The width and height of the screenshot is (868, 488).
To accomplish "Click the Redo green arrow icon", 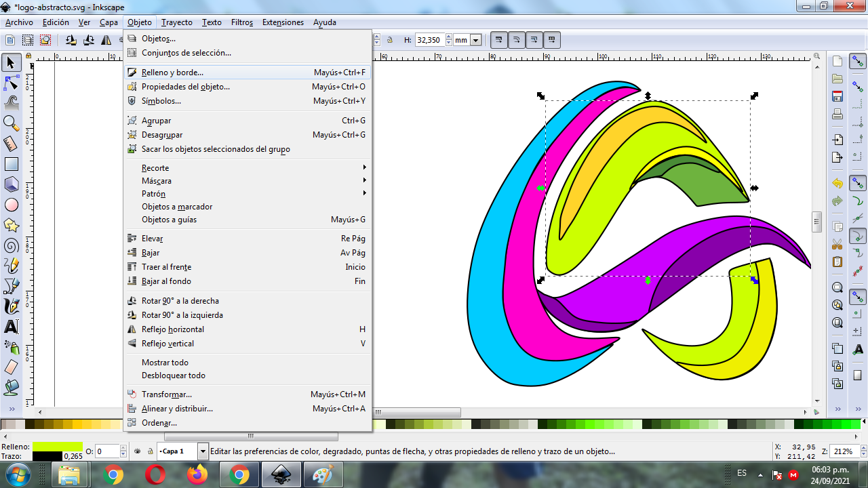I will [837, 201].
